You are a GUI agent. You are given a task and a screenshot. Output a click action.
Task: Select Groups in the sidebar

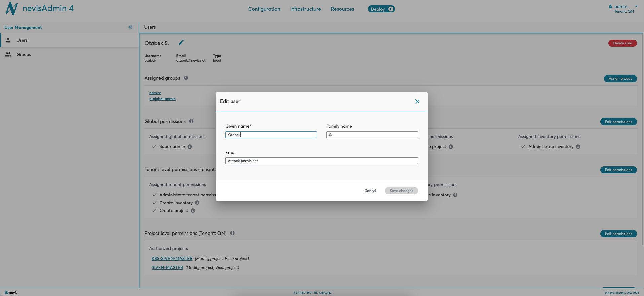(24, 55)
